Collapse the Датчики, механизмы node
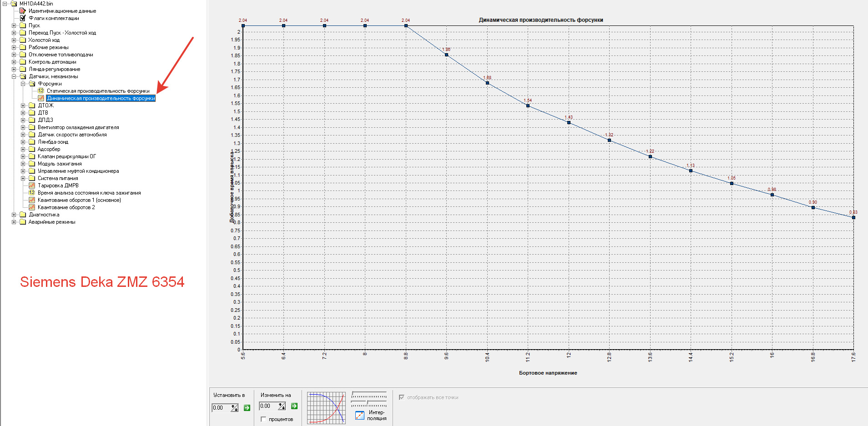This screenshot has height=426, width=868. [x=14, y=76]
